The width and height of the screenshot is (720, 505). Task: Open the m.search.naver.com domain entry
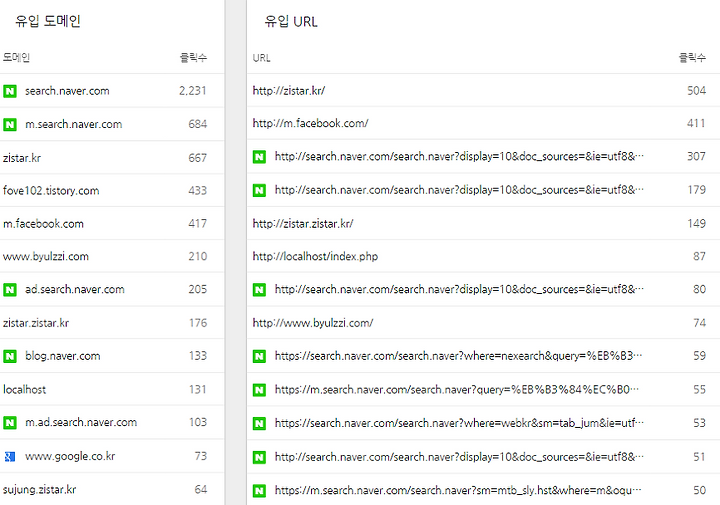73,124
